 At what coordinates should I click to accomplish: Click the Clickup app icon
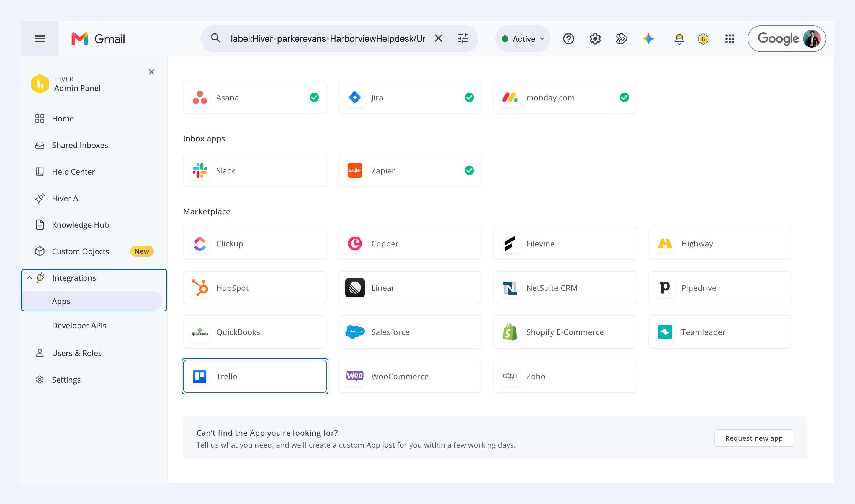pos(200,243)
